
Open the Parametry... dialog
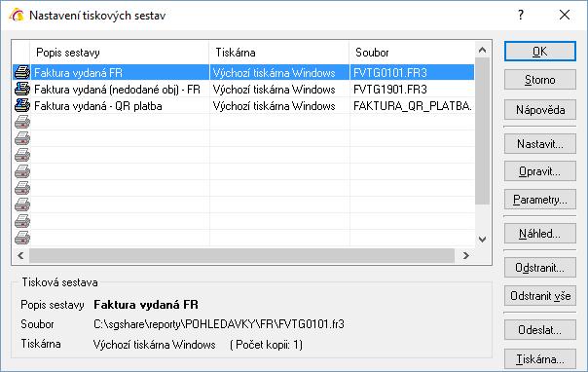pyautogui.click(x=540, y=199)
